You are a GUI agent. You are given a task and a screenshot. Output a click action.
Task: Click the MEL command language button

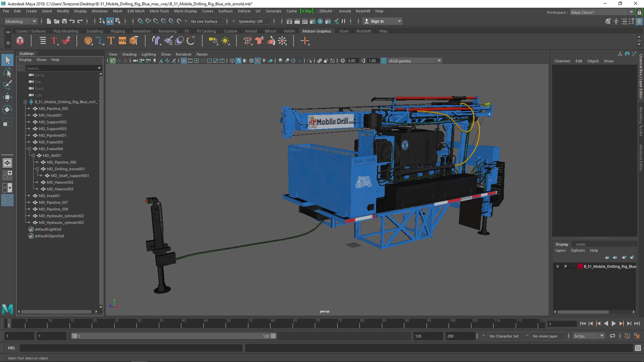coord(12,348)
